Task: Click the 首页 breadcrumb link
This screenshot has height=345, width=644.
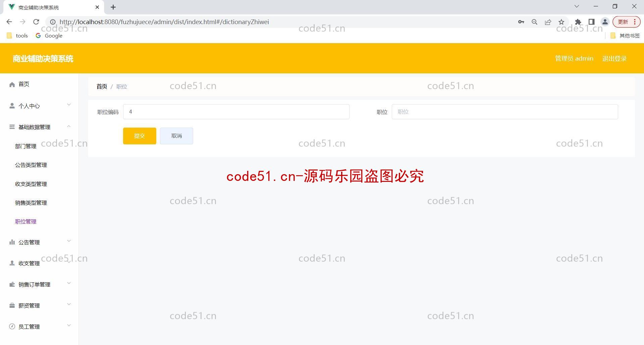Action: [x=102, y=86]
